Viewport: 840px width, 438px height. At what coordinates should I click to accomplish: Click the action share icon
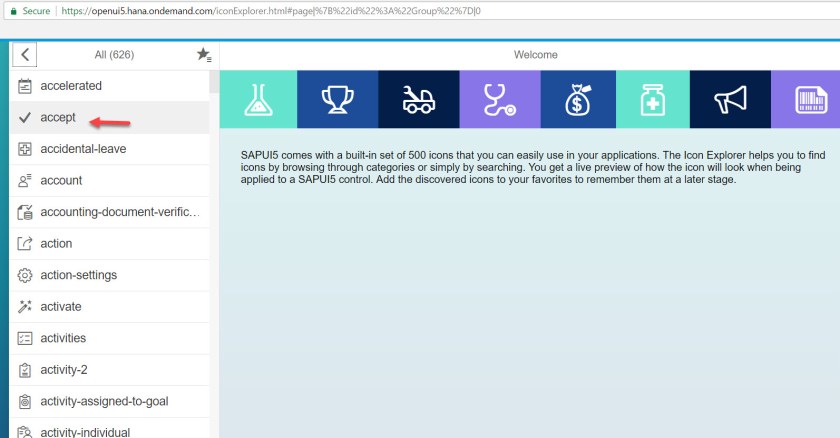25,244
